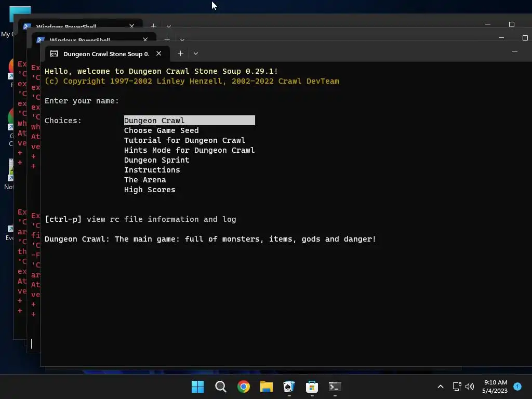Minimize the Dungeon Crawl terminal window
The image size is (532, 399).
[x=515, y=51]
